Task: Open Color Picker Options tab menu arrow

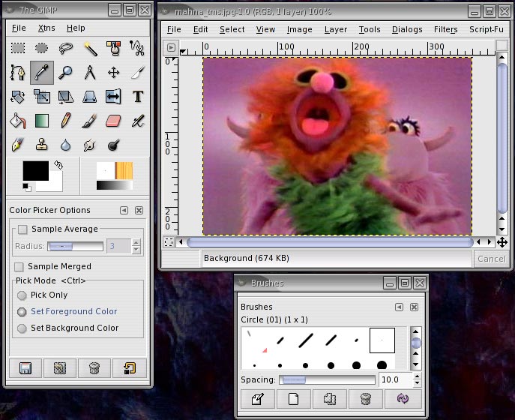Action: (x=124, y=210)
